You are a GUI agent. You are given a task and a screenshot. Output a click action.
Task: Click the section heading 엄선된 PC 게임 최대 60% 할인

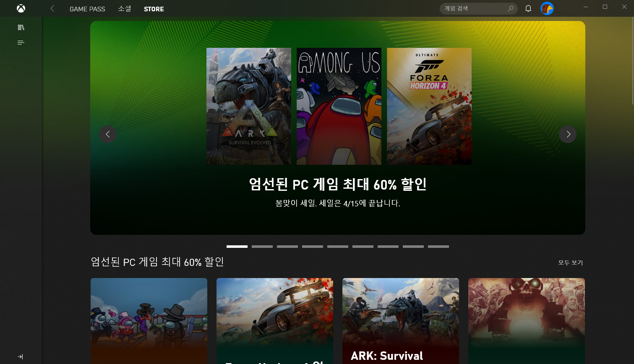click(157, 262)
